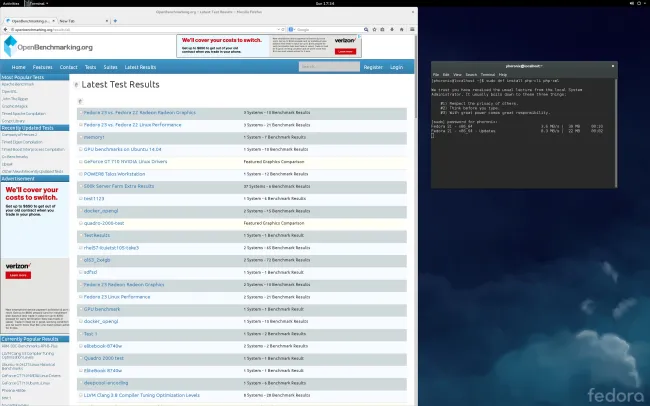
Task: Select the OpenBenchmarking.org browser tab
Action: 30,21
